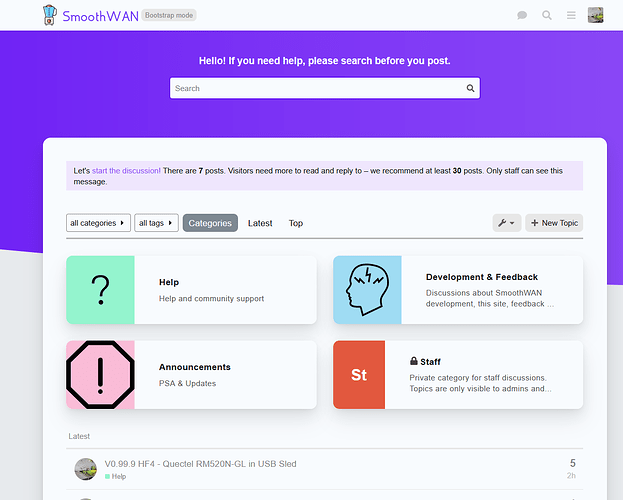Click the reply count 5
This screenshot has width=623, height=500.
coord(573,463)
